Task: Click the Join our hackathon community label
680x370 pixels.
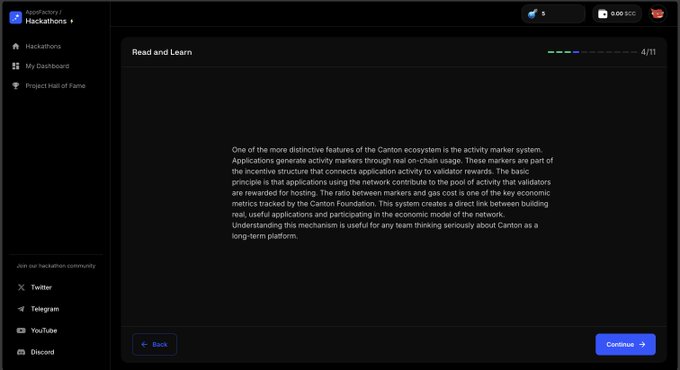Action: pyautogui.click(x=56, y=266)
